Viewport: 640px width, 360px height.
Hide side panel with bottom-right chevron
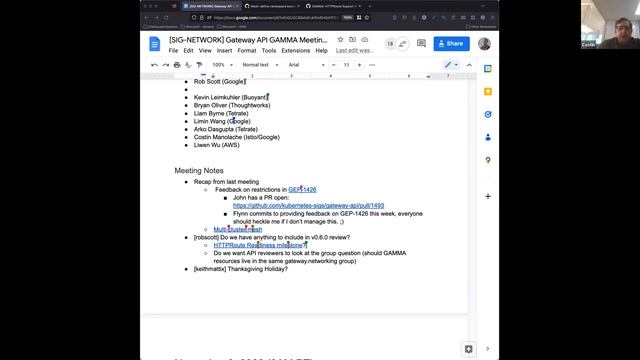tap(488, 349)
